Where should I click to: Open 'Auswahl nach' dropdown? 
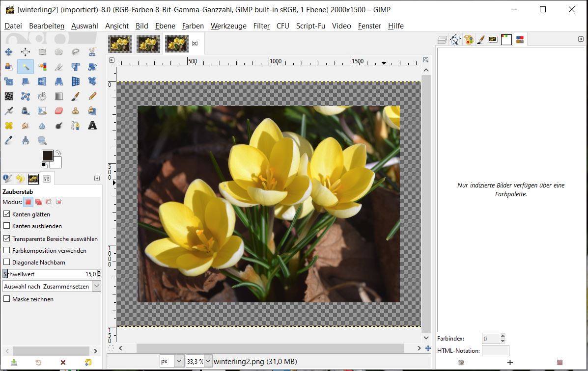[96, 286]
